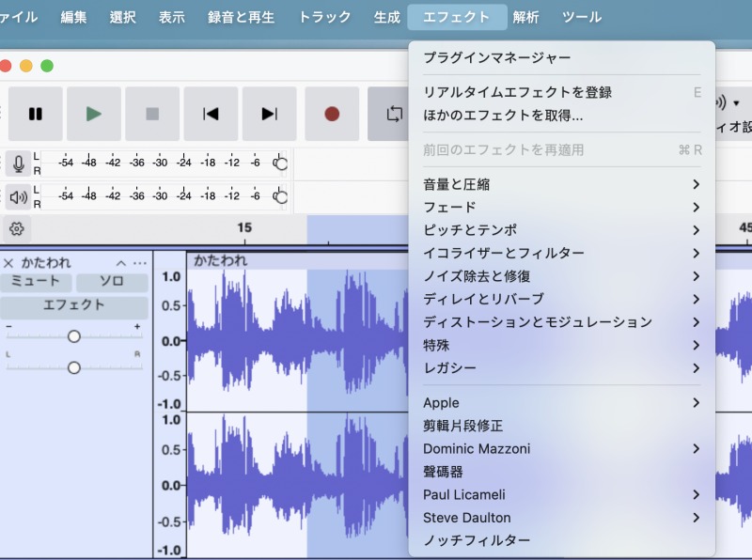The height and width of the screenshot is (560, 752).
Task: Click the microphone record meter icon
Action: [18, 164]
